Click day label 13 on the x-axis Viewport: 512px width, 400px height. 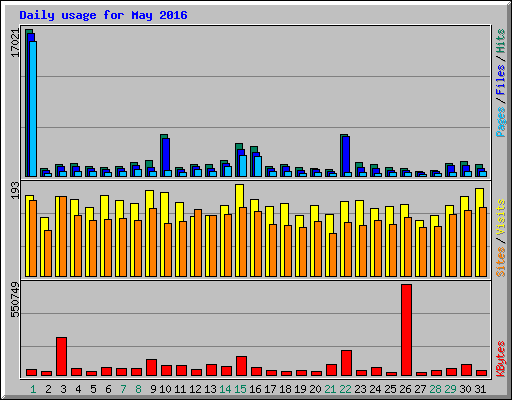point(210,389)
